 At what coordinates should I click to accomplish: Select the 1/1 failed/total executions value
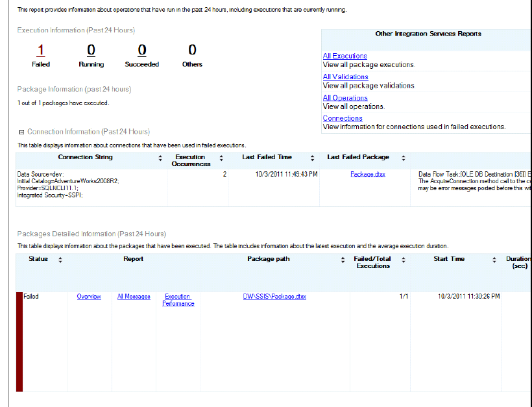click(x=404, y=297)
